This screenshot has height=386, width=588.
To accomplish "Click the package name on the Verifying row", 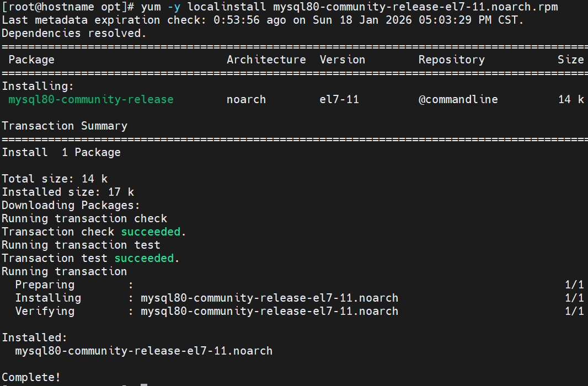I will (x=269, y=312).
